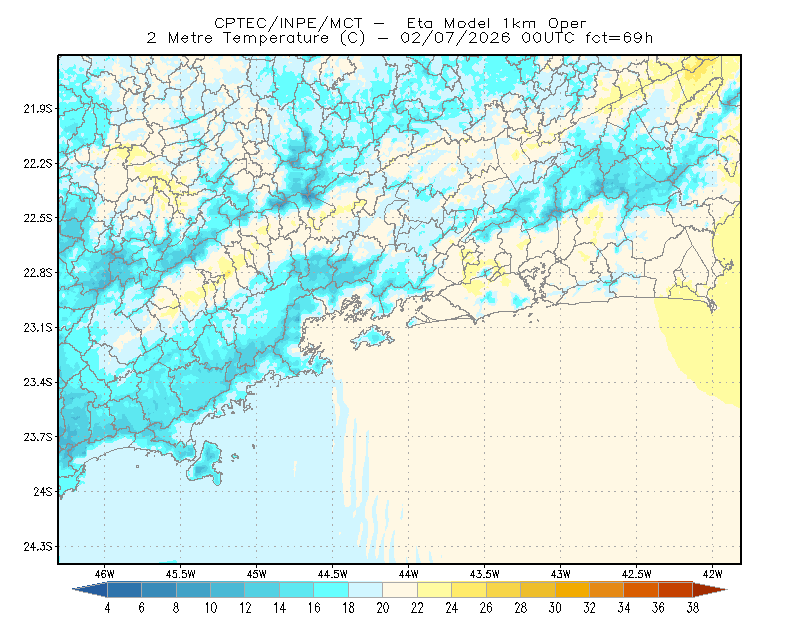The image size is (800, 618).
Task: Click the 34–36 color bar segment
Action: [x=641, y=590]
